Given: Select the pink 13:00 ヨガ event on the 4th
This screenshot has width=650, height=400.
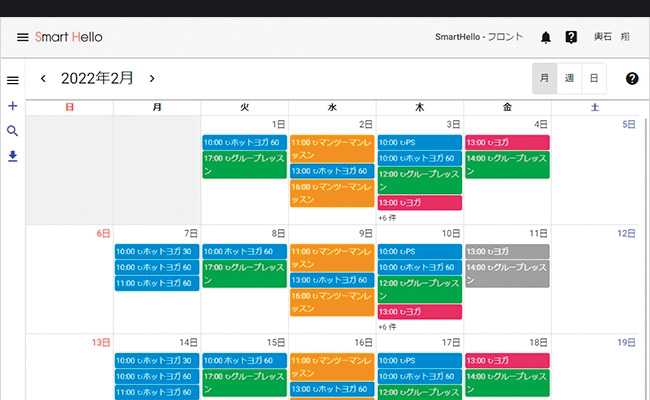Looking at the screenshot, I should (506, 143).
